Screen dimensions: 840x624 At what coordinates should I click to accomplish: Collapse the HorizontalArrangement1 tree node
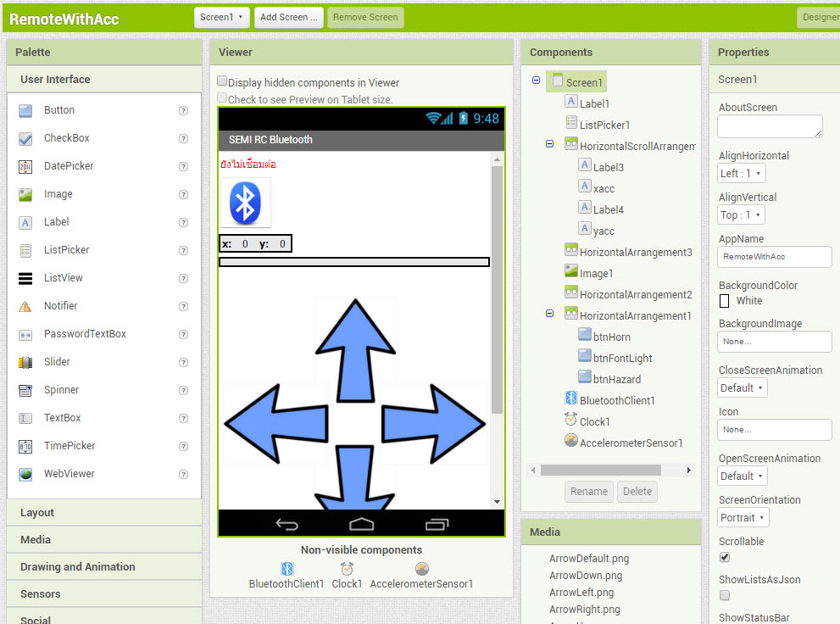(x=549, y=314)
